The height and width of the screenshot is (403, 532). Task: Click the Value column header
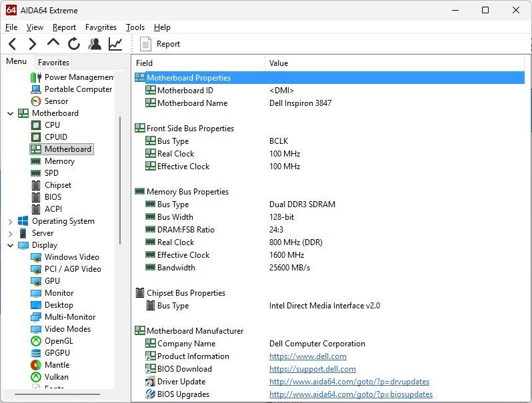click(395, 63)
